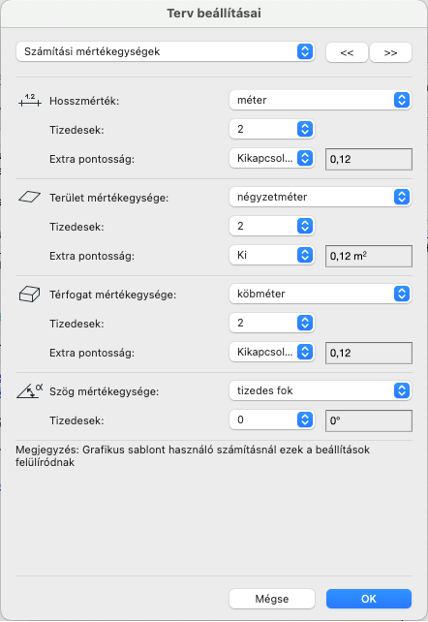
Task: Open Extra pontosság dropdown for length
Action: click(272, 158)
